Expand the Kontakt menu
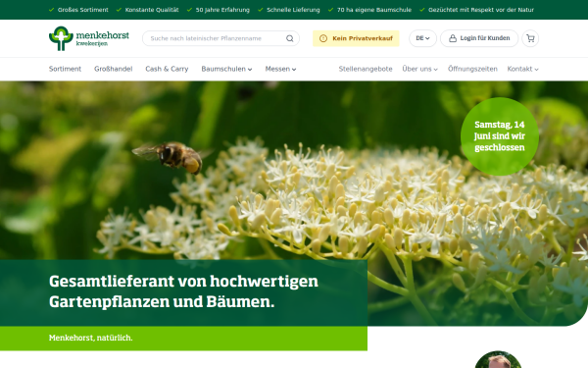The width and height of the screenshot is (588, 368). (522, 69)
